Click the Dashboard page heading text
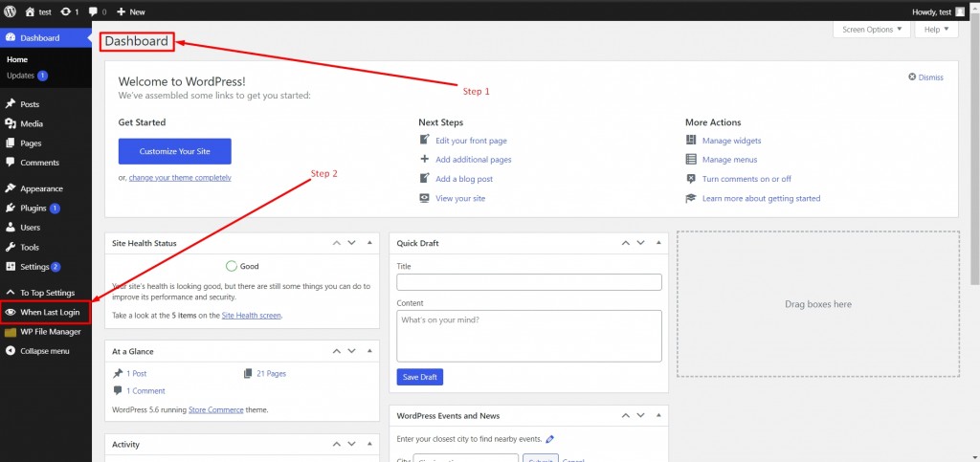The height and width of the screenshot is (462, 980). coord(136,41)
